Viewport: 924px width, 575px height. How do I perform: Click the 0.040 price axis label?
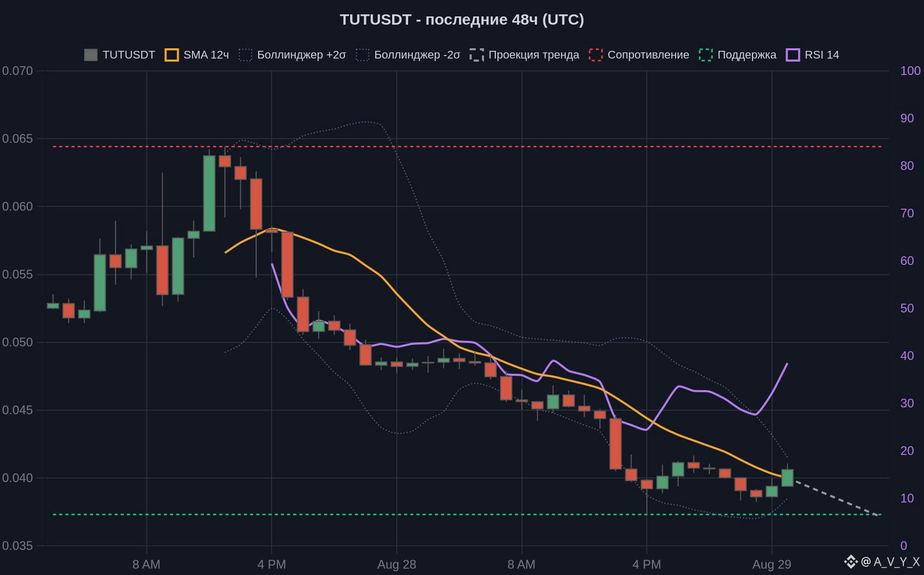17,477
